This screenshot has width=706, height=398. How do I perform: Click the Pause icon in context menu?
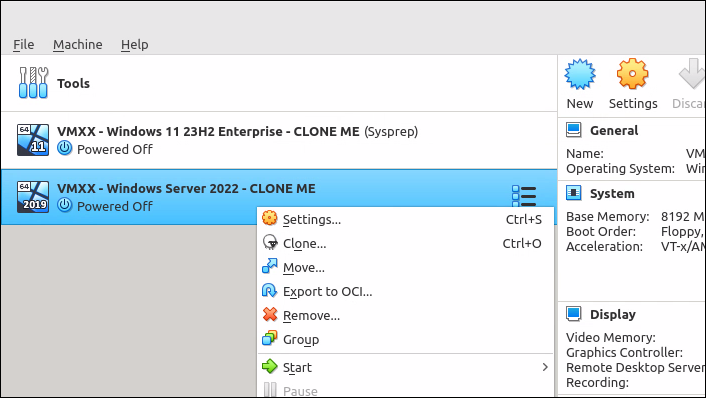click(270, 390)
